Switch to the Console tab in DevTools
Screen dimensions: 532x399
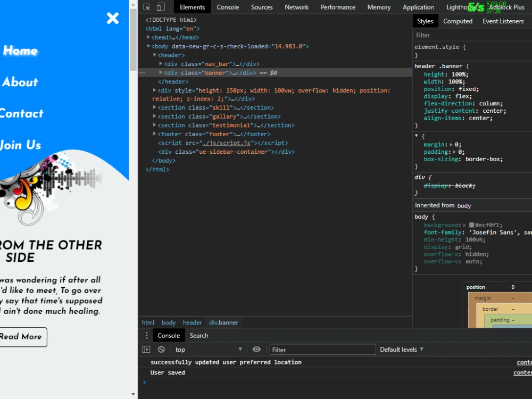coord(228,7)
